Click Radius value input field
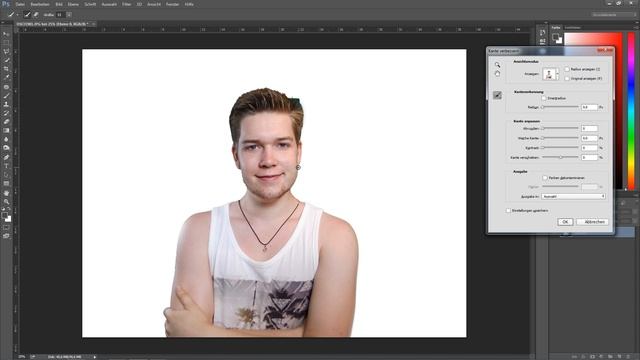 point(589,107)
